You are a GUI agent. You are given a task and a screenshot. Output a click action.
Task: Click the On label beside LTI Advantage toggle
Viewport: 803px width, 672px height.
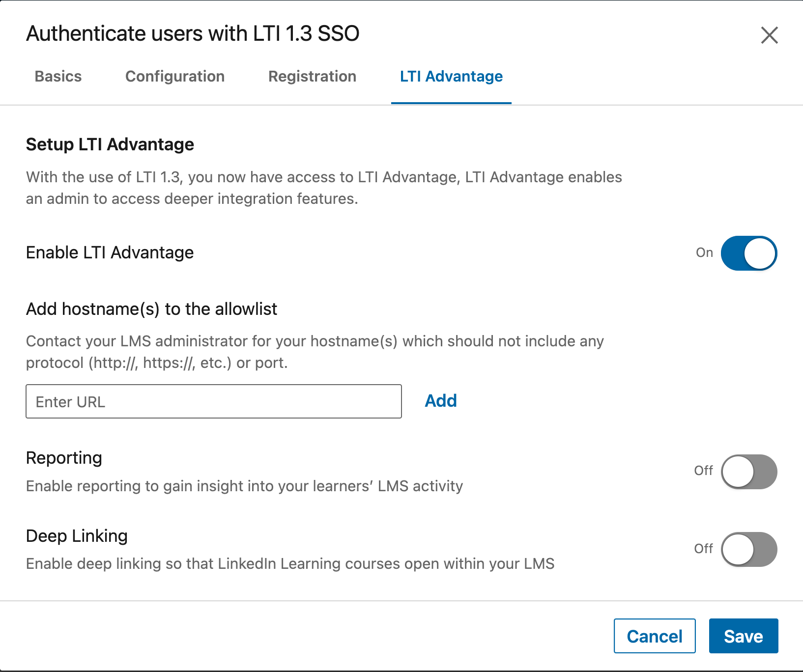pyautogui.click(x=704, y=252)
